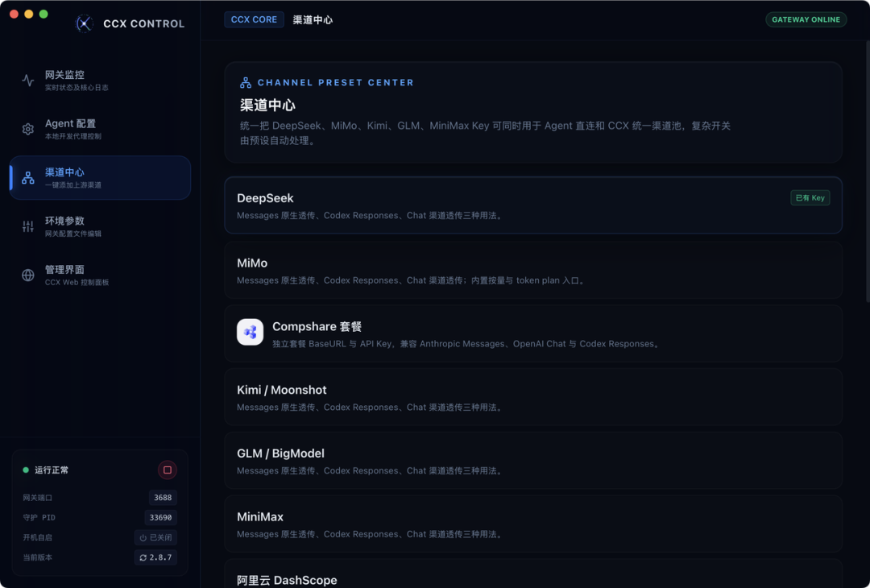This screenshot has height=588, width=870.
Task: Expand the MiMo channel card
Action: 533,270
